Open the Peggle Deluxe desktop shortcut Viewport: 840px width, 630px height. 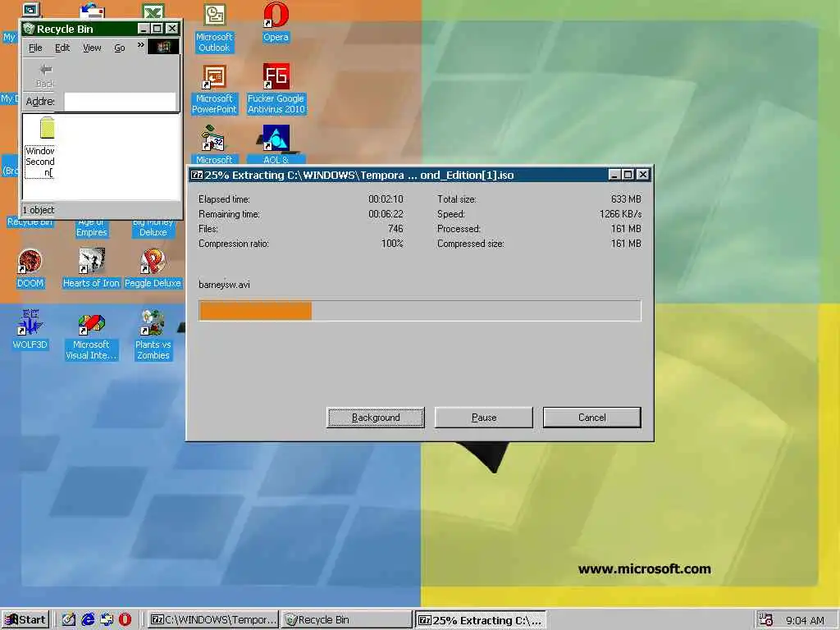153,262
